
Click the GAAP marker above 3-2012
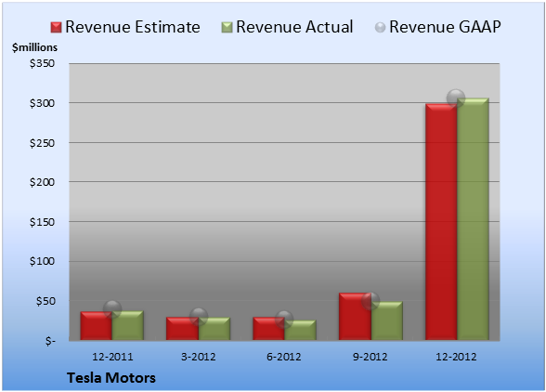pyautogui.click(x=199, y=317)
